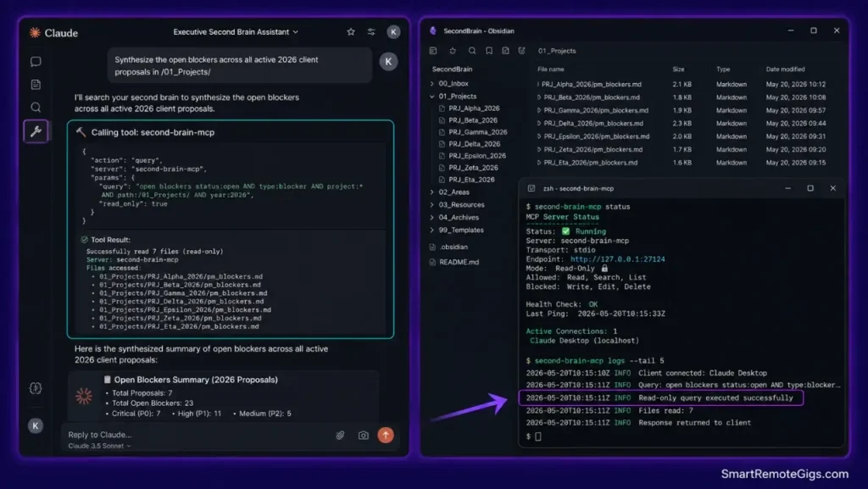Viewport: 868px width, 489px height.
Task: Open the chats icon in Claude sidebar
Action: click(36, 61)
